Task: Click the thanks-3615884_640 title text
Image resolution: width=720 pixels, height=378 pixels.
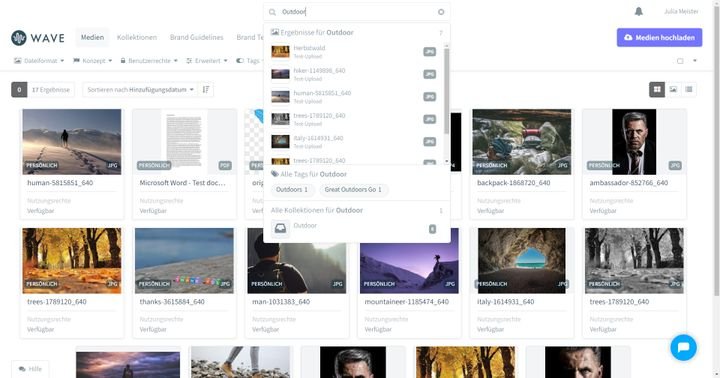Action: click(x=172, y=302)
